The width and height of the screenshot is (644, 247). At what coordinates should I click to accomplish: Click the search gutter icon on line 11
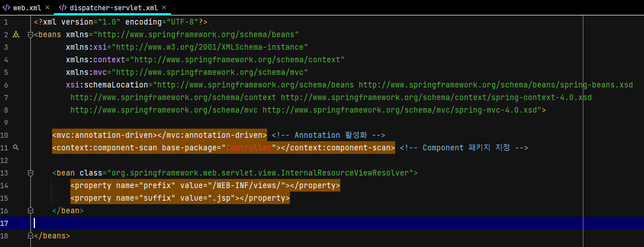[16, 148]
